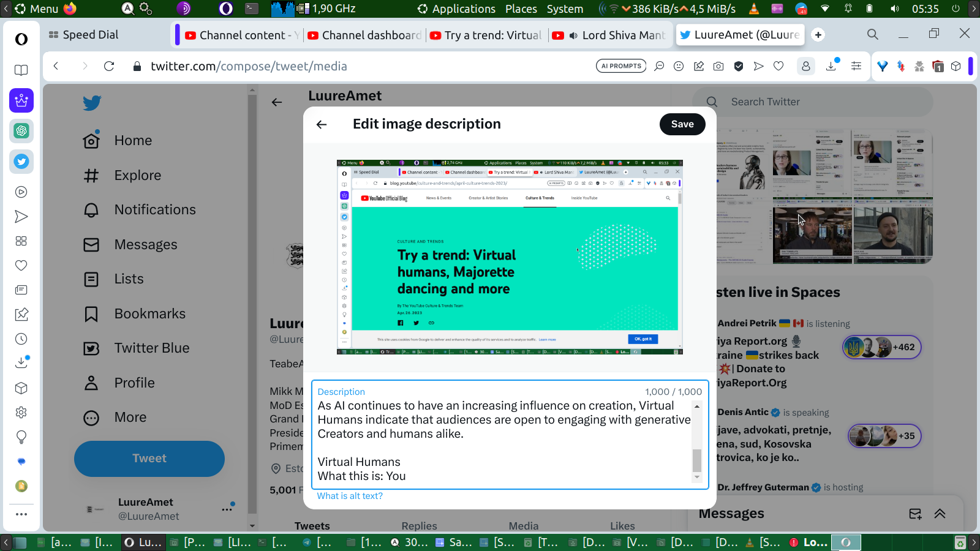The height and width of the screenshot is (551, 980).
Task: Open the Applications menu in top panel
Action: [457, 9]
